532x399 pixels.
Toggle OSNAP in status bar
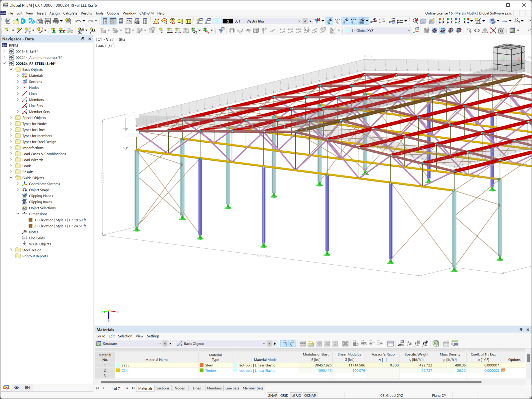(310, 395)
